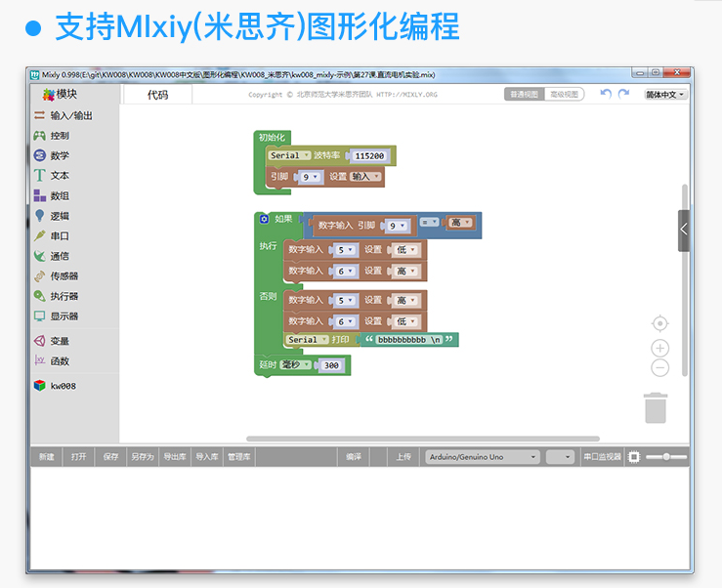This screenshot has height=588, width=722.
Task: Click the 300 delay value field
Action: click(x=331, y=365)
